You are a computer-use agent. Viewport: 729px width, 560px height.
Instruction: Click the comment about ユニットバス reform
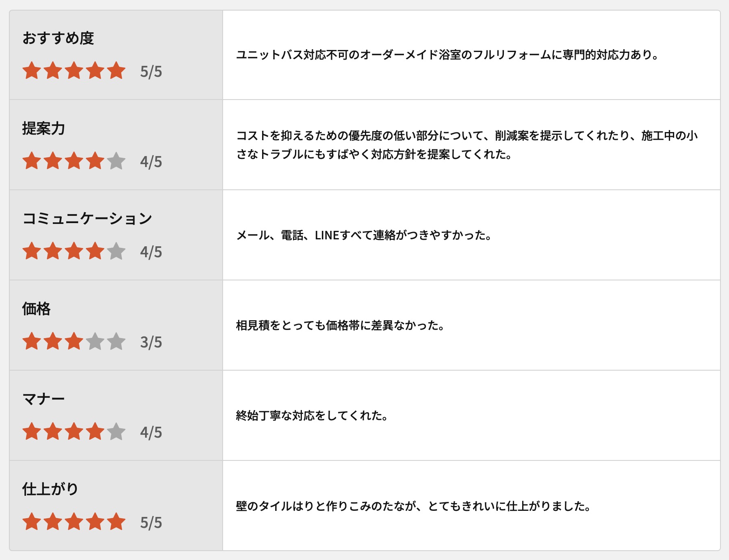pos(447,55)
